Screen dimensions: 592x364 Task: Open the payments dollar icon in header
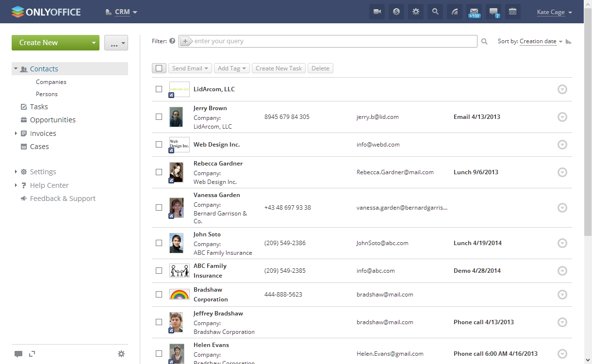[x=396, y=12]
